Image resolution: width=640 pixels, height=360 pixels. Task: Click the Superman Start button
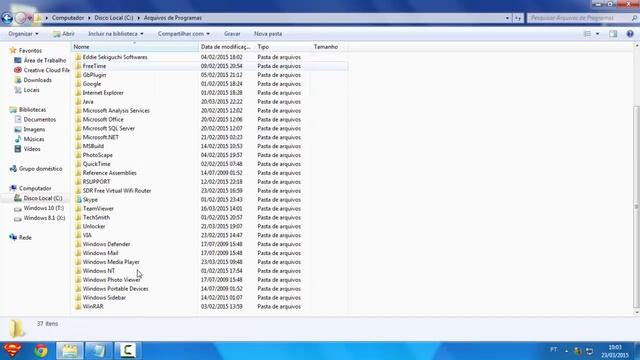coord(12,351)
